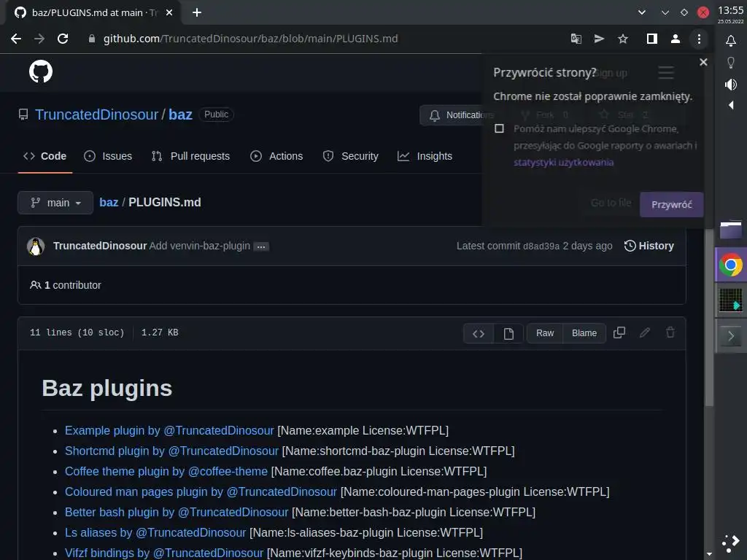747x560 pixels.
Task: Click commit message Add venvin-baz-plugin
Action: [200, 246]
